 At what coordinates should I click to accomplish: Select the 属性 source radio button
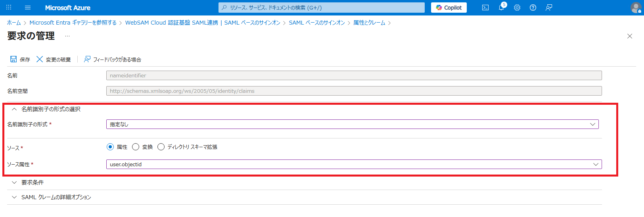pyautogui.click(x=110, y=147)
